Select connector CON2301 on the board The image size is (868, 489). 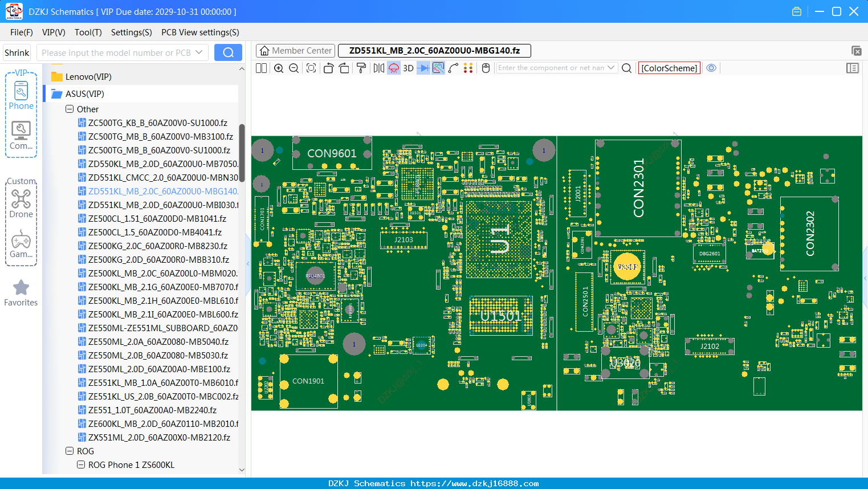[638, 188]
